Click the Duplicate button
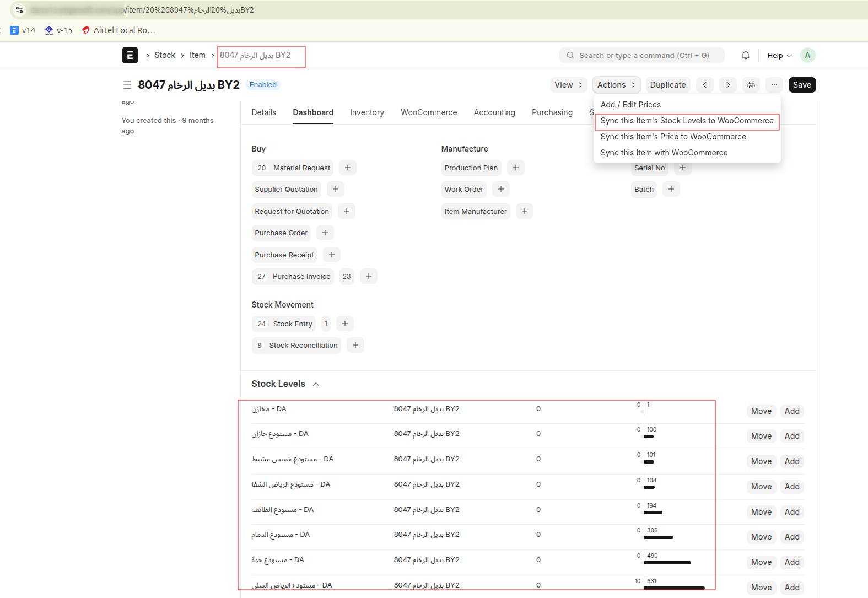Image resolution: width=868 pixels, height=598 pixels. [x=667, y=85]
